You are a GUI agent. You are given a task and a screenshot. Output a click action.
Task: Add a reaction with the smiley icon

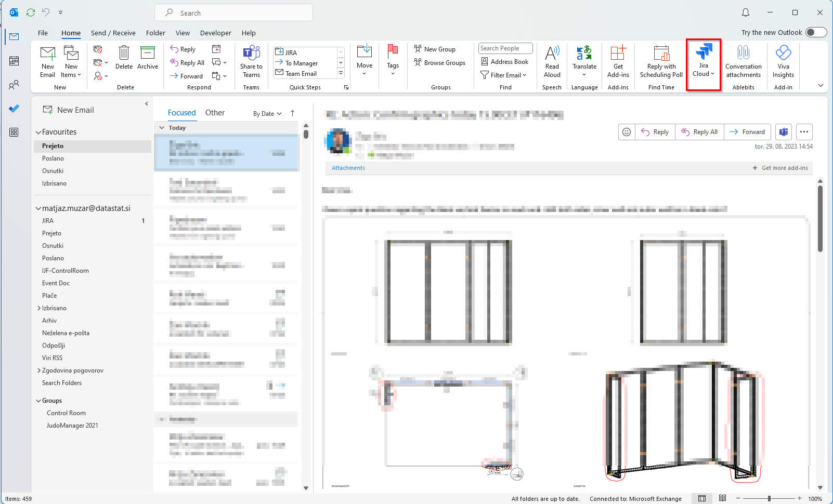point(627,132)
